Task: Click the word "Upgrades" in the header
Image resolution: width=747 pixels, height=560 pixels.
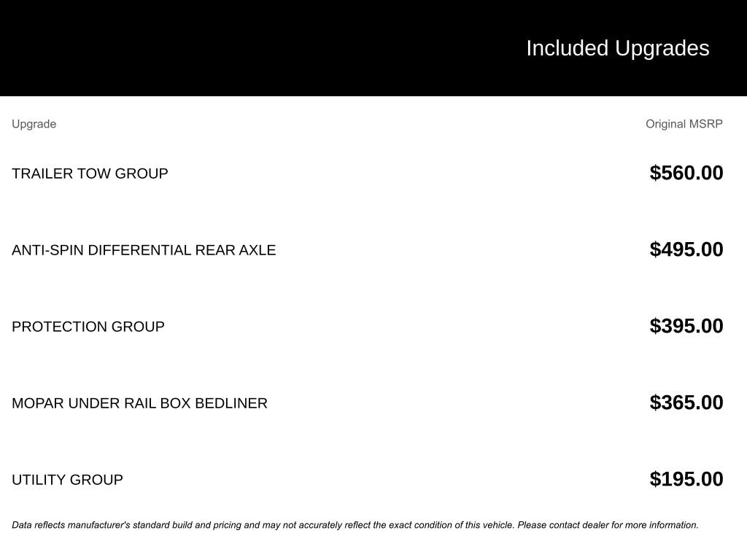Action: [662, 48]
